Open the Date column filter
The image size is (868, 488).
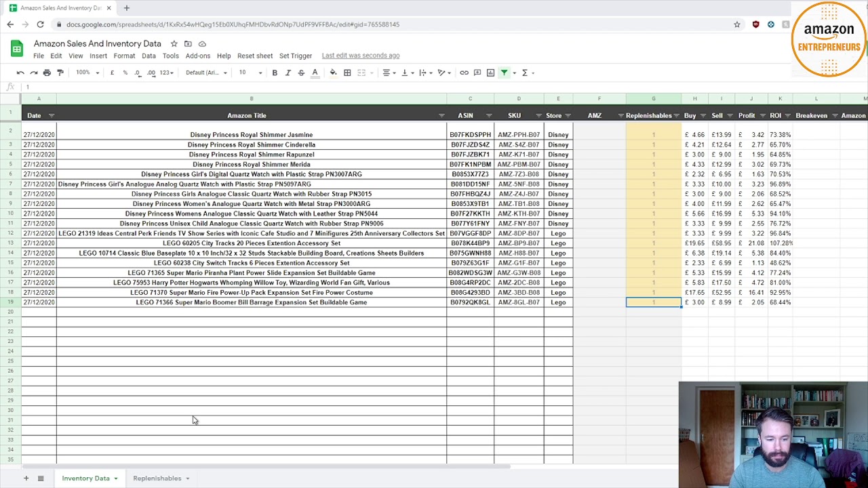[52, 116]
